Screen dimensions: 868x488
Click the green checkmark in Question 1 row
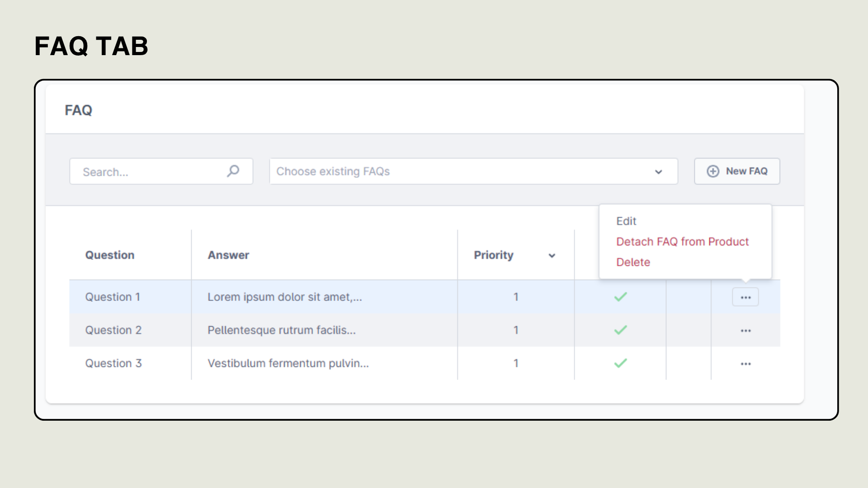[x=620, y=297]
